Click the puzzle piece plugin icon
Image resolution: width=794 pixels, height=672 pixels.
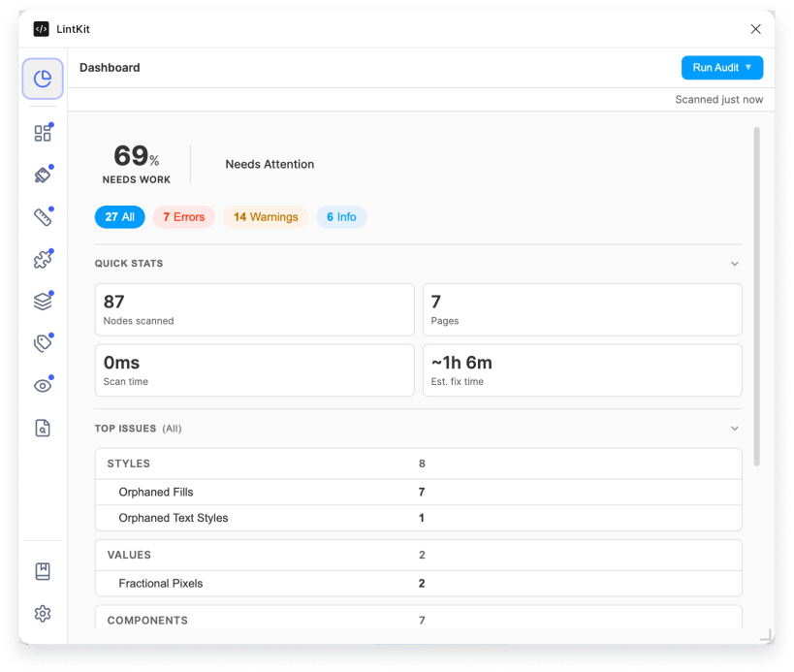point(43,259)
